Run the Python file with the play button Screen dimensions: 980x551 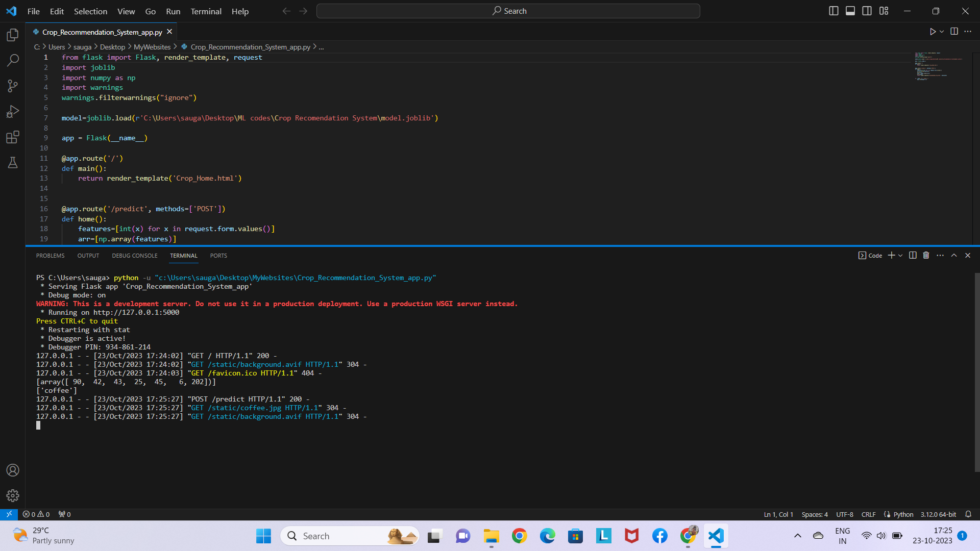(x=933, y=31)
